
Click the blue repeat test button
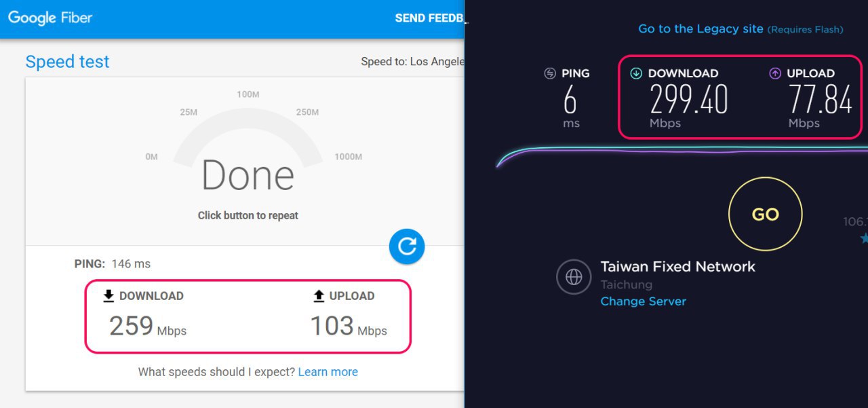407,246
